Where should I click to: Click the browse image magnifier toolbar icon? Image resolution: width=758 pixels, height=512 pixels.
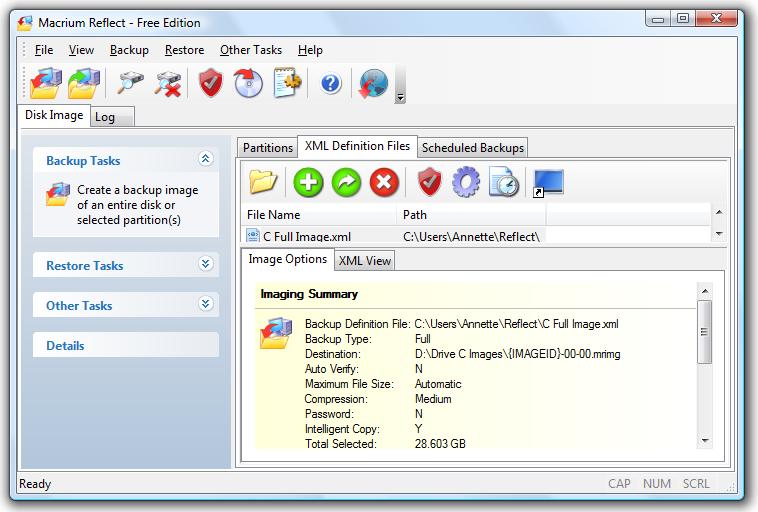[x=130, y=83]
